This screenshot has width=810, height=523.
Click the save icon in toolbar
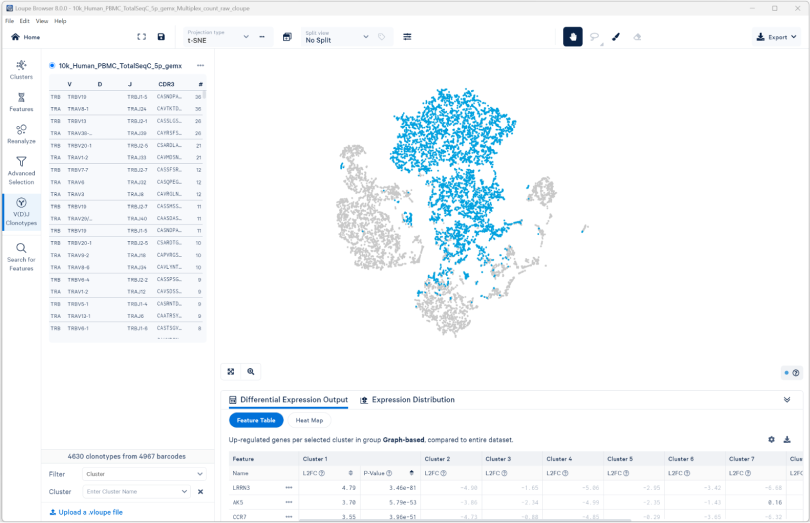click(161, 37)
